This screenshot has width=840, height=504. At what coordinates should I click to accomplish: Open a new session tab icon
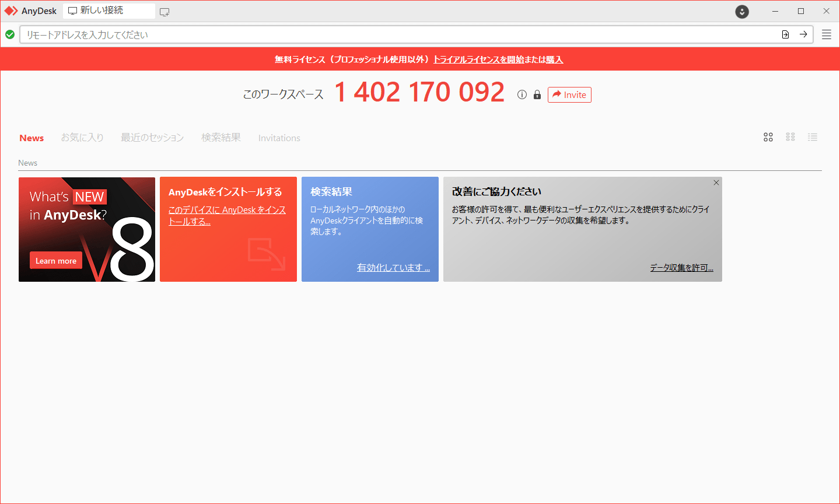pyautogui.click(x=164, y=12)
